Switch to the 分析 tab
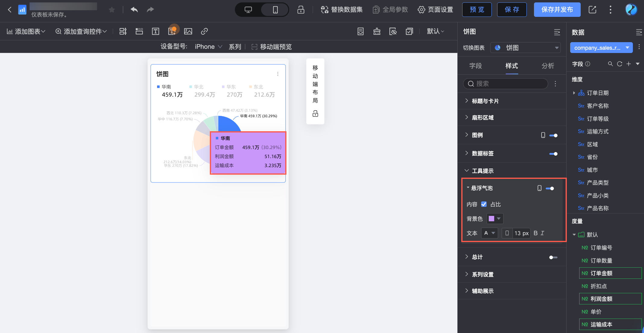The image size is (644, 333). coord(548,66)
